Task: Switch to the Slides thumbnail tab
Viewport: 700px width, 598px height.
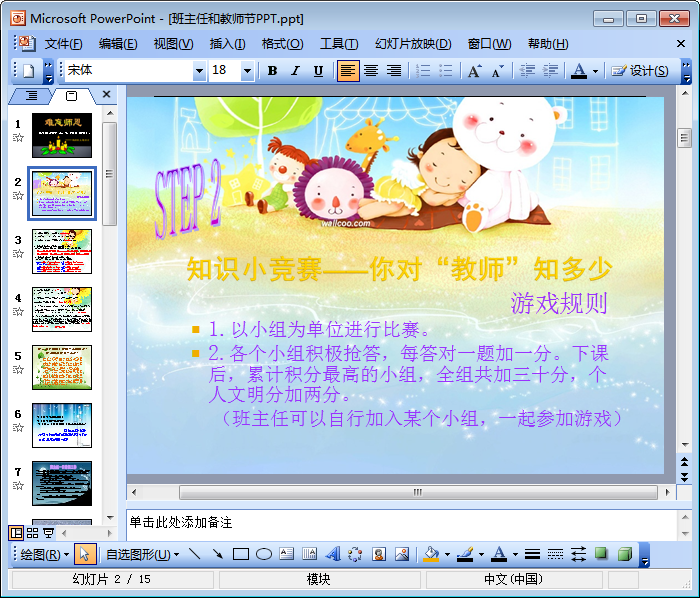Action: click(71, 96)
